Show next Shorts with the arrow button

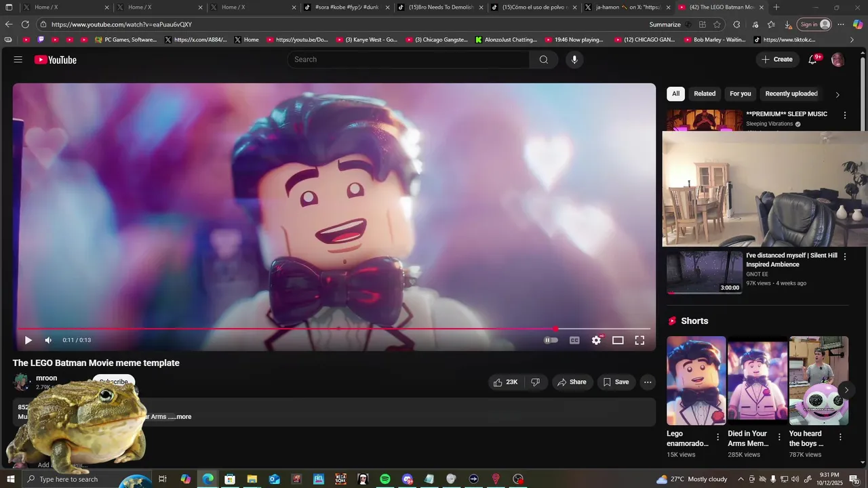point(846,390)
